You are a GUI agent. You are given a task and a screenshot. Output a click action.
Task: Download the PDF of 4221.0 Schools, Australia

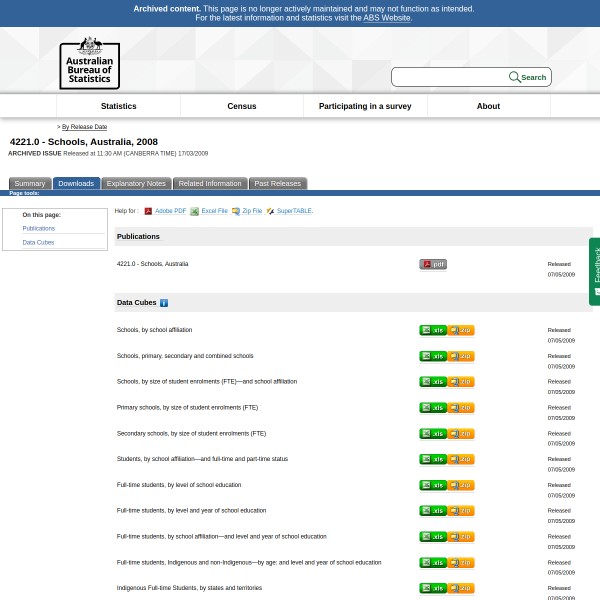[x=433, y=265]
